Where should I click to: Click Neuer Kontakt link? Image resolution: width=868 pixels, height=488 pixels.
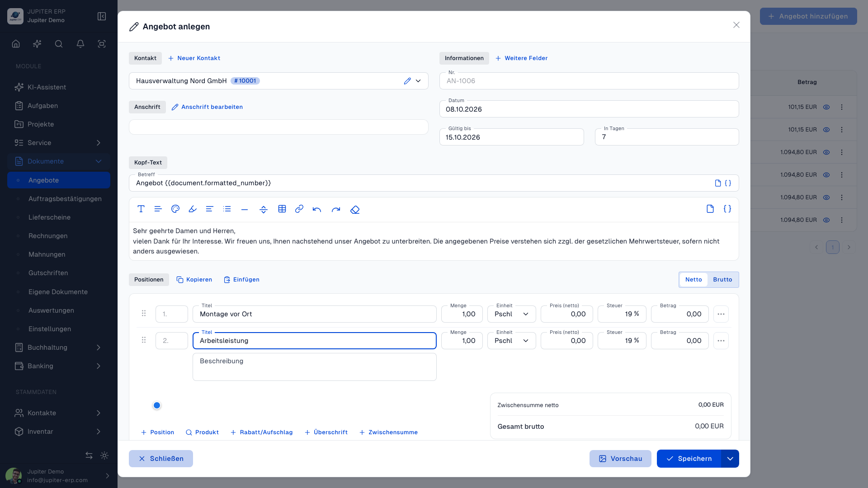tap(194, 58)
